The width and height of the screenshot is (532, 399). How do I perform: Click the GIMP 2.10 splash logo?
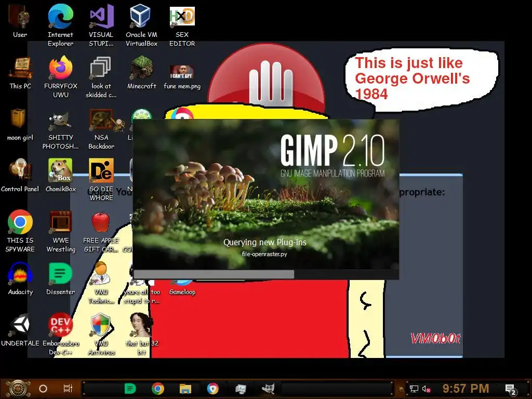[x=332, y=155]
